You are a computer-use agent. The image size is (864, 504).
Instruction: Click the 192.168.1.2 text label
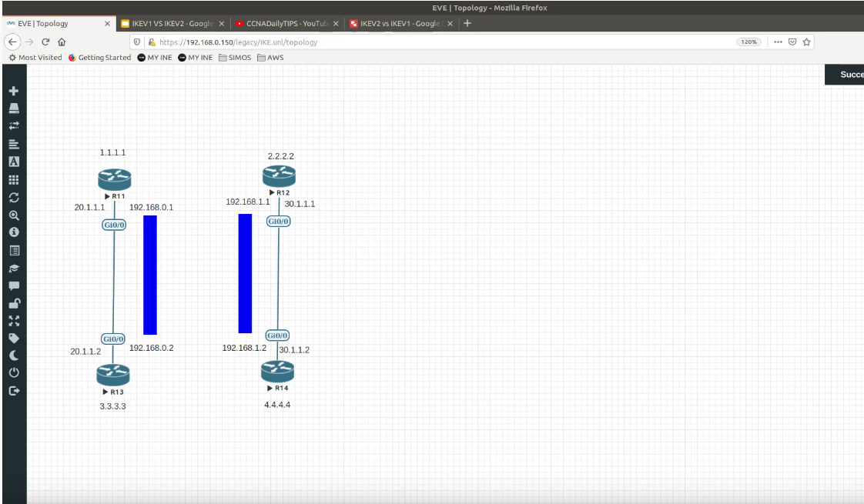[244, 348]
